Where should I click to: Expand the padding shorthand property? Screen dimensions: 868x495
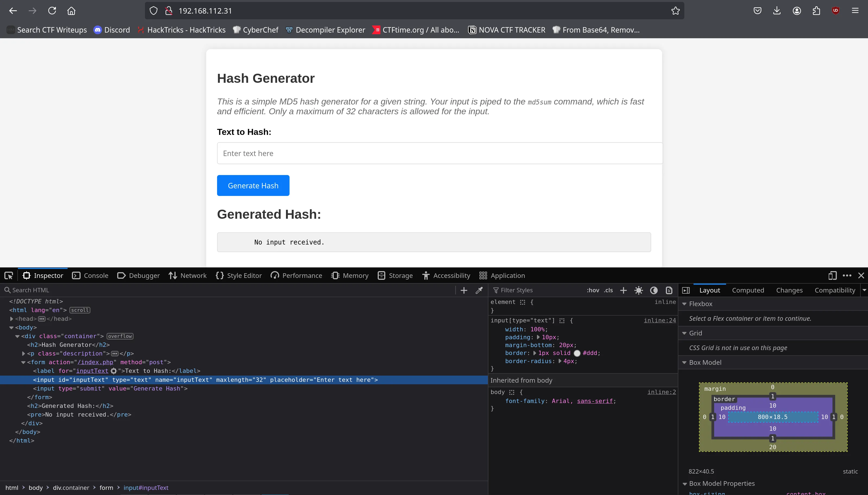coord(538,337)
